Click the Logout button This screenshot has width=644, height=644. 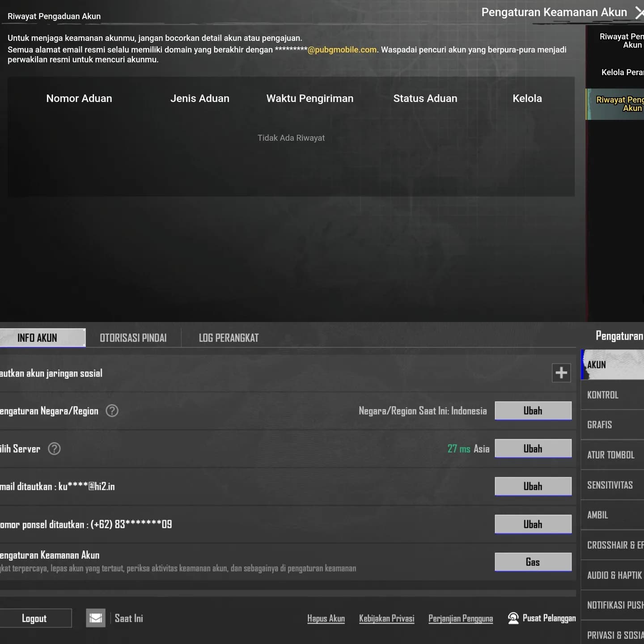[35, 618]
